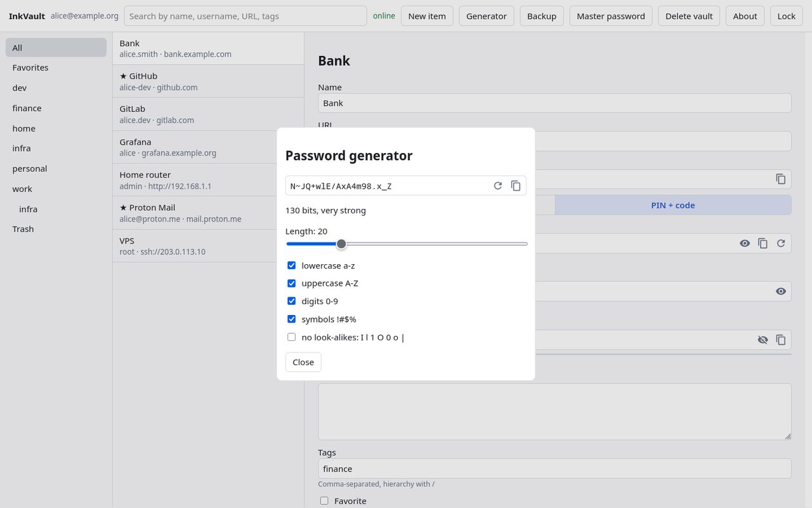This screenshot has width=812, height=508.
Task: Hide the revealed field with crossed-eye icon
Action: (763, 340)
